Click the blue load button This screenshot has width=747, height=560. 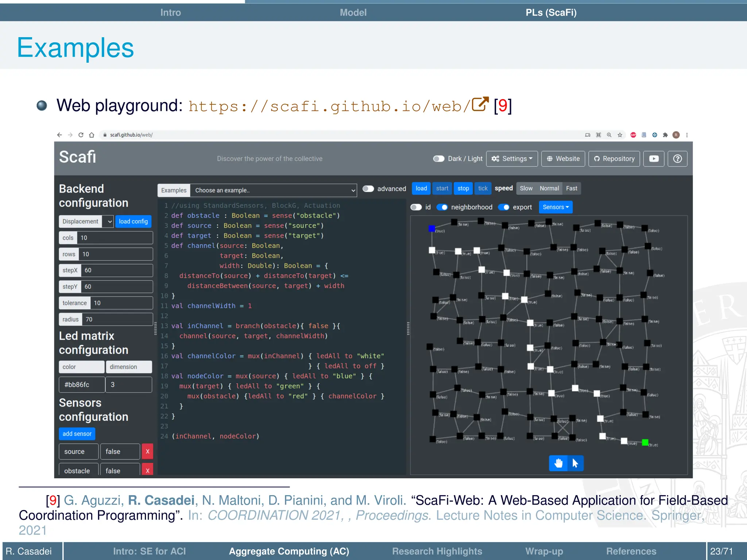pos(421,188)
